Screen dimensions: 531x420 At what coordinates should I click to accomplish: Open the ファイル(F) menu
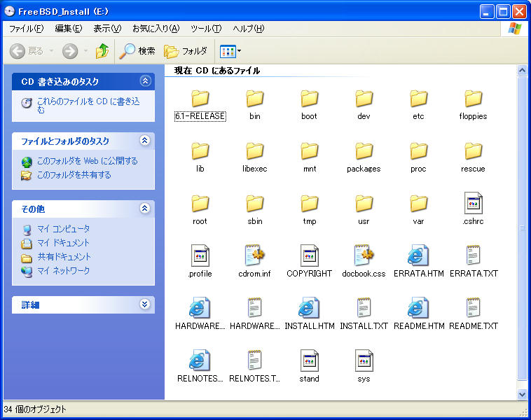[x=27, y=29]
